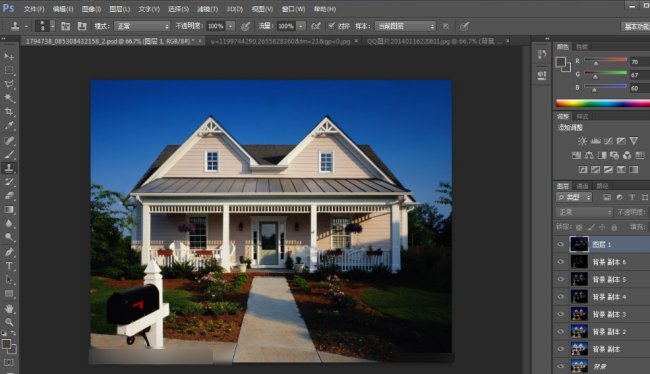
Task: Select the Eraser tool
Action: click(9, 196)
